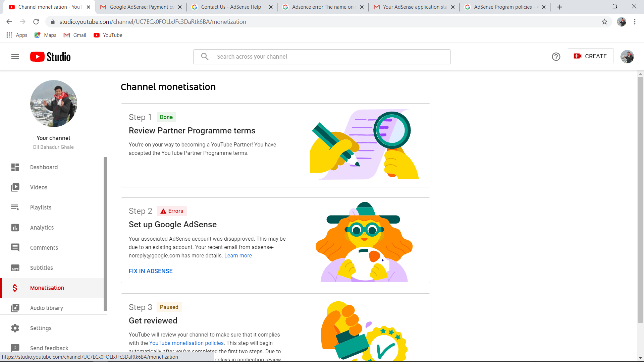Open the Subtitles sidebar icon
Viewport: 644px width, 362px height.
click(15, 268)
